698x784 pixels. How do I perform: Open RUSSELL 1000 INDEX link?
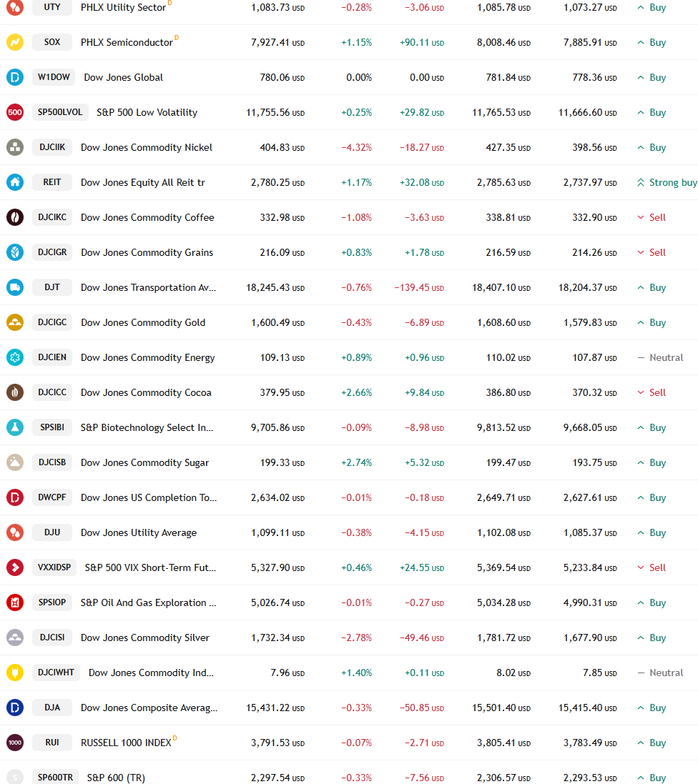click(x=126, y=743)
